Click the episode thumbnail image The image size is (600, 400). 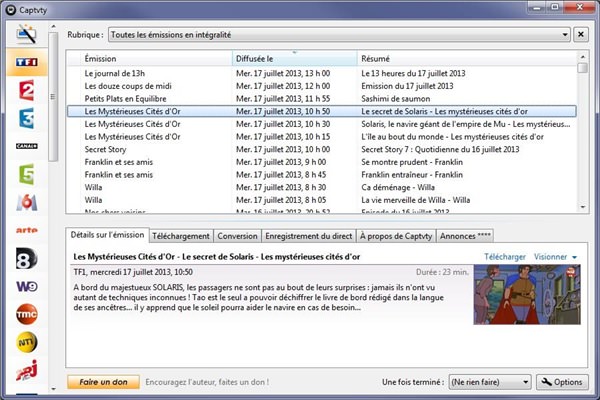pos(527,295)
